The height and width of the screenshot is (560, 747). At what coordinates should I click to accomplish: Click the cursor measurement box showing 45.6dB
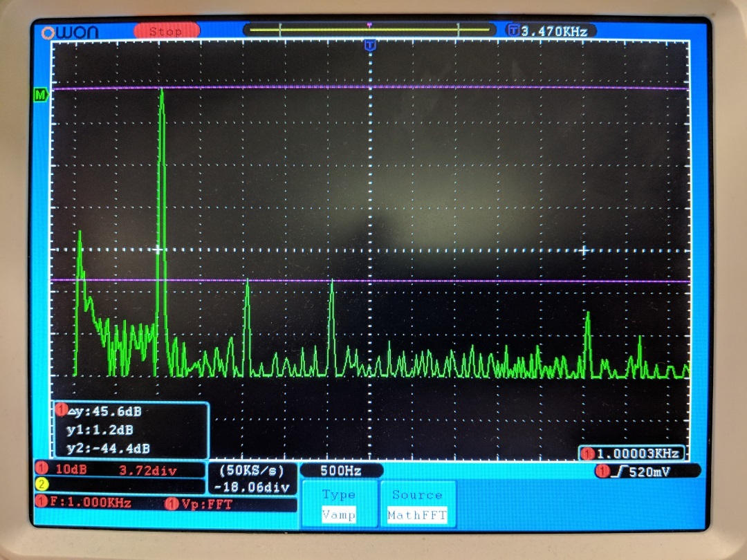tap(131, 428)
